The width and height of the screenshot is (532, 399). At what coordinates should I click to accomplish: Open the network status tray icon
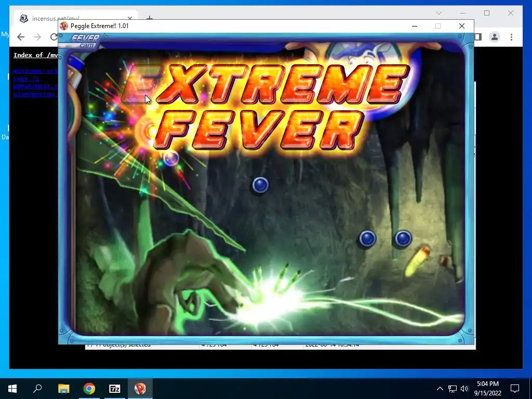[x=453, y=389]
